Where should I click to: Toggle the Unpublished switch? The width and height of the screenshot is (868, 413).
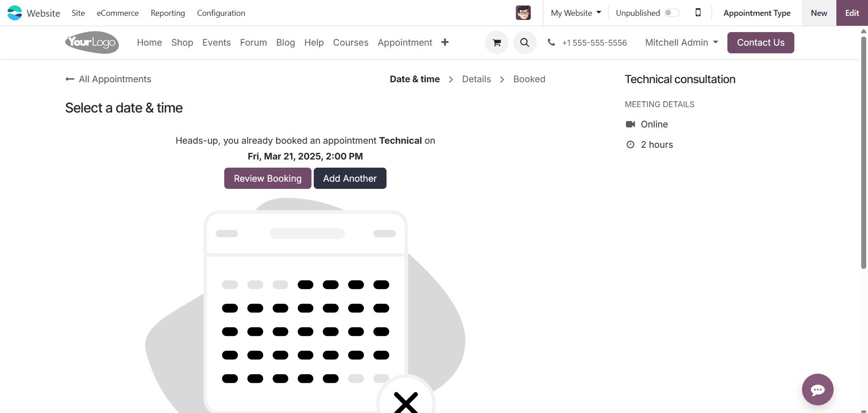pos(672,13)
